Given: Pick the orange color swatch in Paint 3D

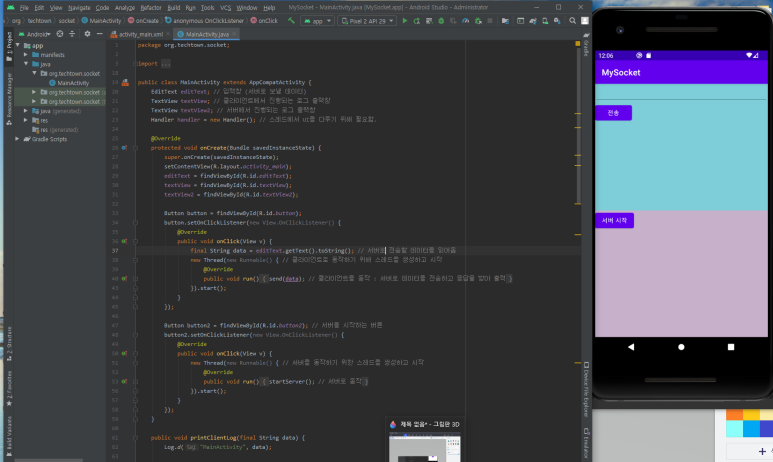Looking at the screenshot, I should point(735,414).
